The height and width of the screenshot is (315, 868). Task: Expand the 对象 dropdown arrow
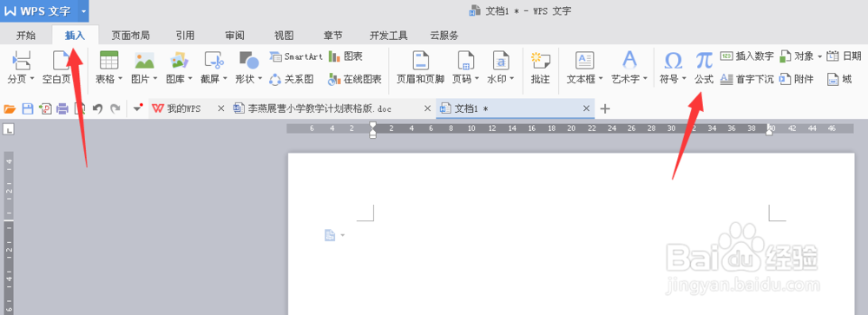click(820, 56)
